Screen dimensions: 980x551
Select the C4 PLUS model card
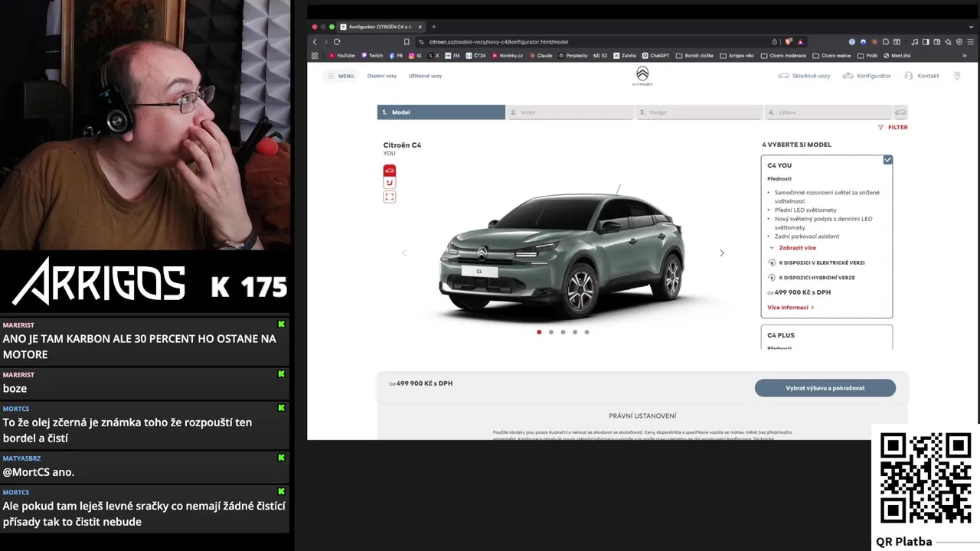(826, 337)
